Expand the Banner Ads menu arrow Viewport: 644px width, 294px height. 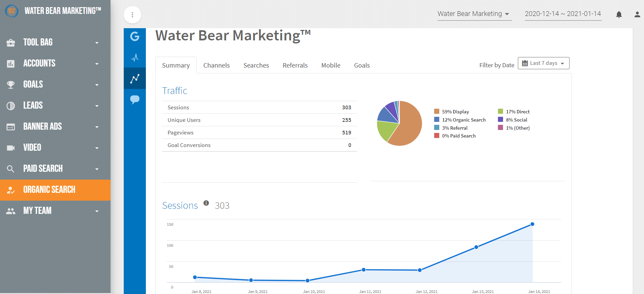click(97, 127)
